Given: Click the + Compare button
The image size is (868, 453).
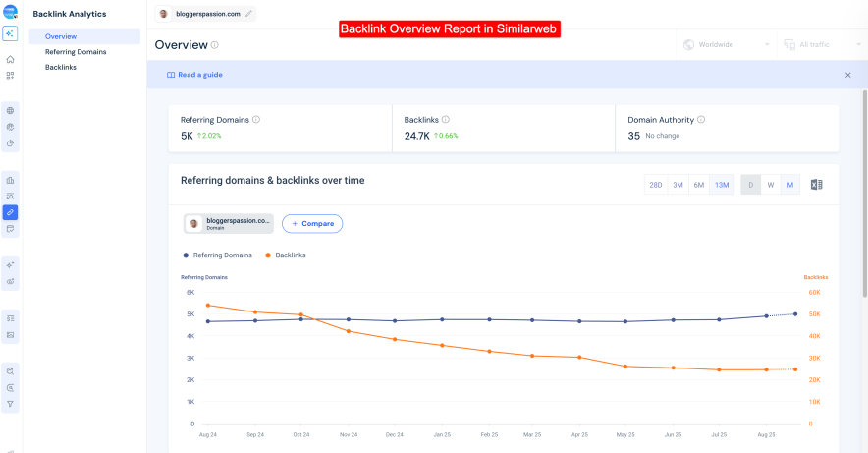Looking at the screenshot, I should tap(312, 224).
